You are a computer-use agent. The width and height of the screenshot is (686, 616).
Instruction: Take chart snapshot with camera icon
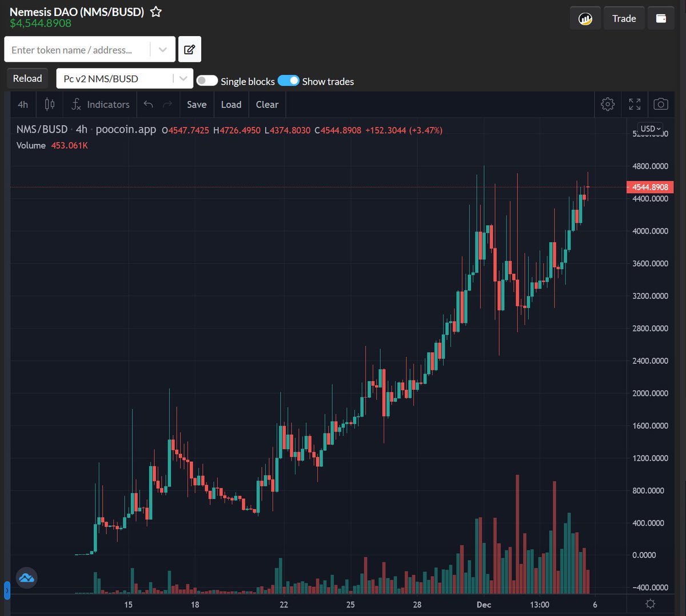(661, 104)
